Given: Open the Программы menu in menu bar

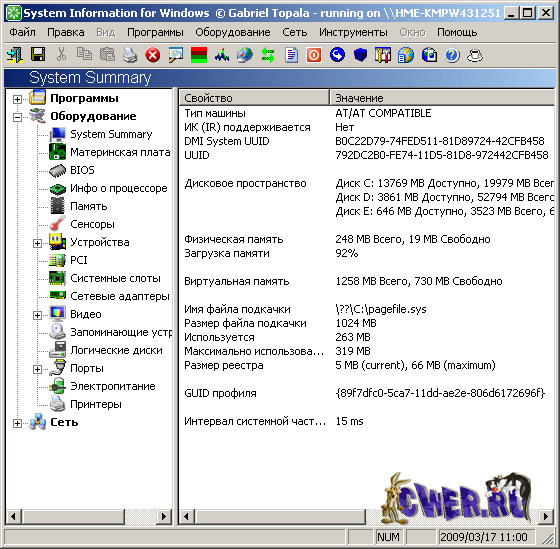Looking at the screenshot, I should click(x=155, y=33).
